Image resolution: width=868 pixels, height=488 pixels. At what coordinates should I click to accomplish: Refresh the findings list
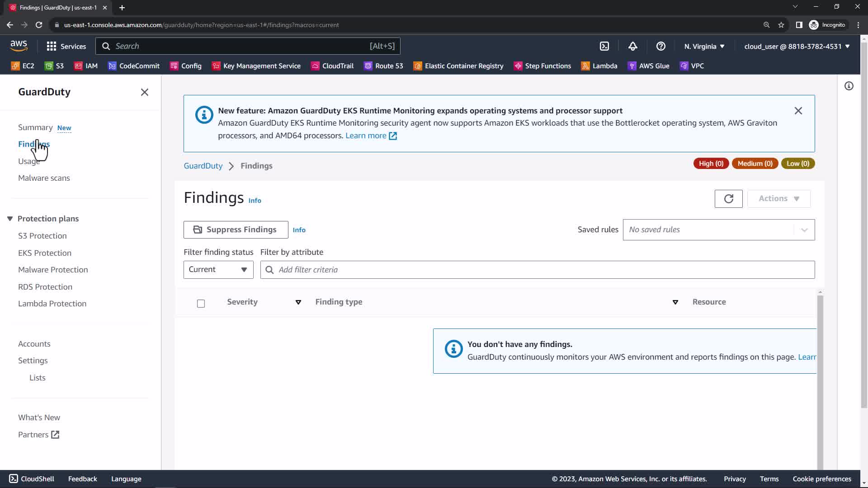pyautogui.click(x=728, y=199)
